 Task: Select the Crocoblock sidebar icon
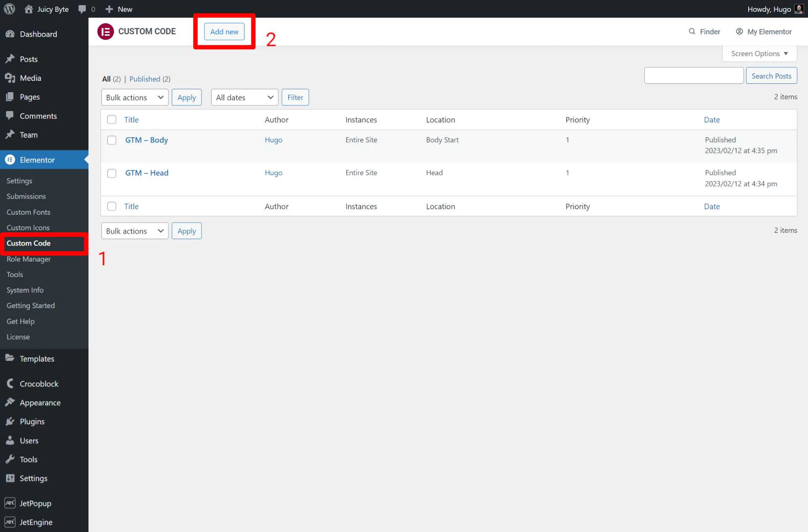(x=9, y=383)
